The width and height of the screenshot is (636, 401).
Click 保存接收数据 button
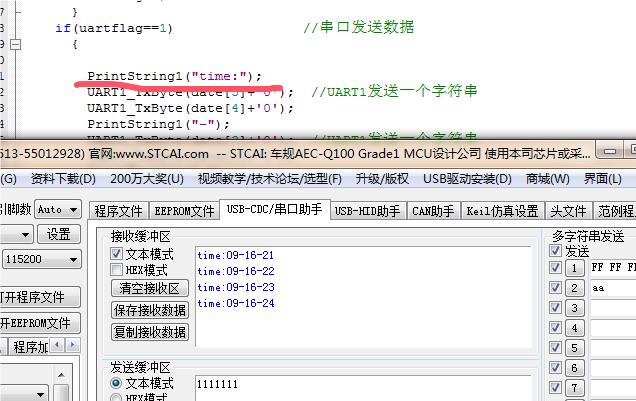(x=150, y=310)
